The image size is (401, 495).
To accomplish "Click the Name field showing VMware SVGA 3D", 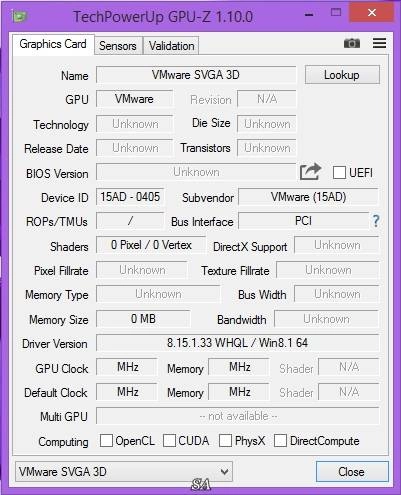I will click(x=196, y=75).
